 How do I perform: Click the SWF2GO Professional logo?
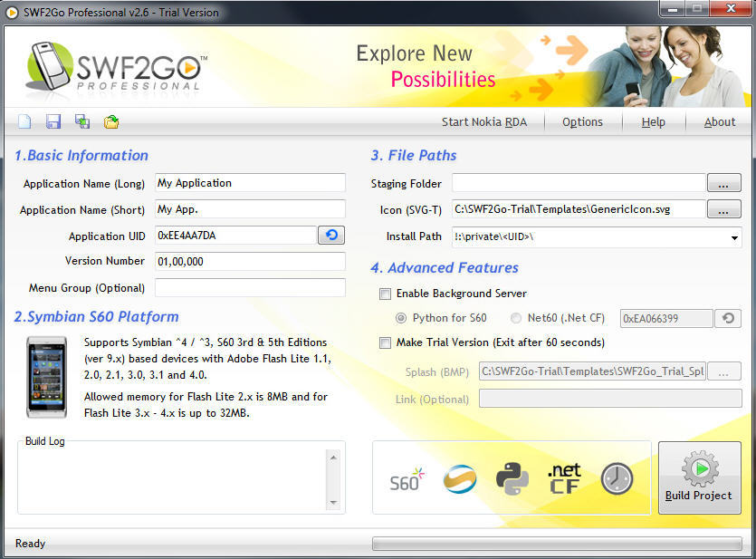(x=116, y=68)
